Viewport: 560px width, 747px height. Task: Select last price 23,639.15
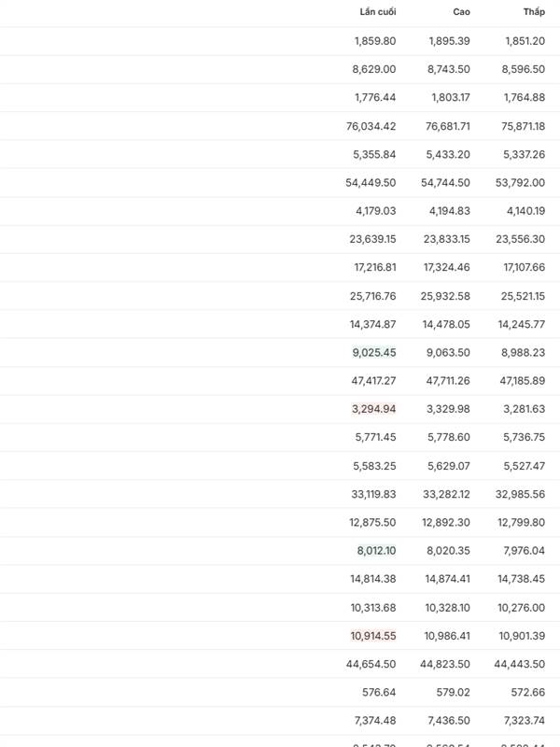372,239
